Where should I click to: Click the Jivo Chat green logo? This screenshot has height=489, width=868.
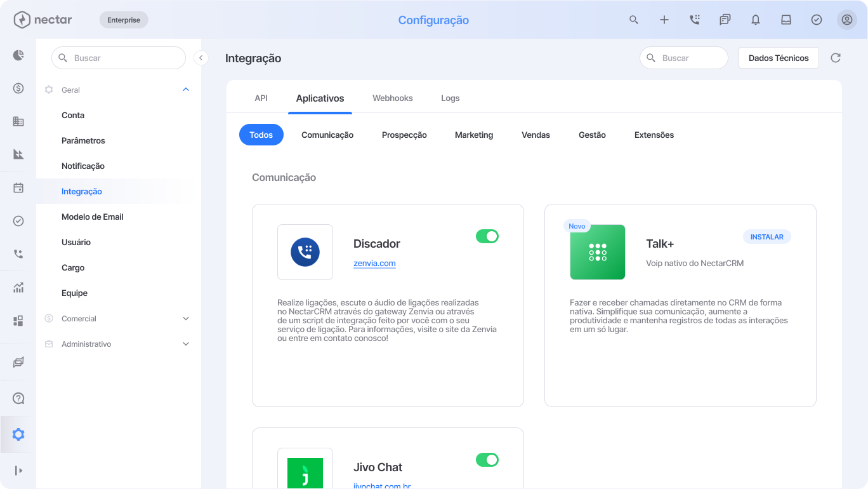305,473
